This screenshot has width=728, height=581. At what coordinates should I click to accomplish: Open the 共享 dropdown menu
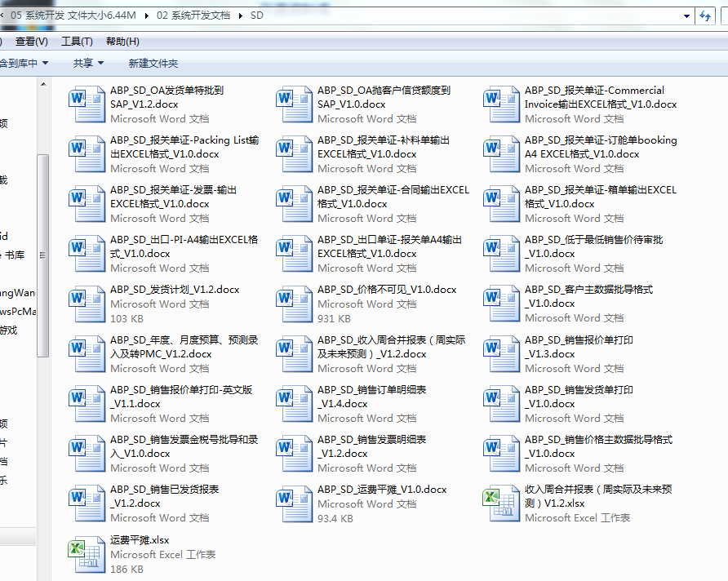click(88, 63)
